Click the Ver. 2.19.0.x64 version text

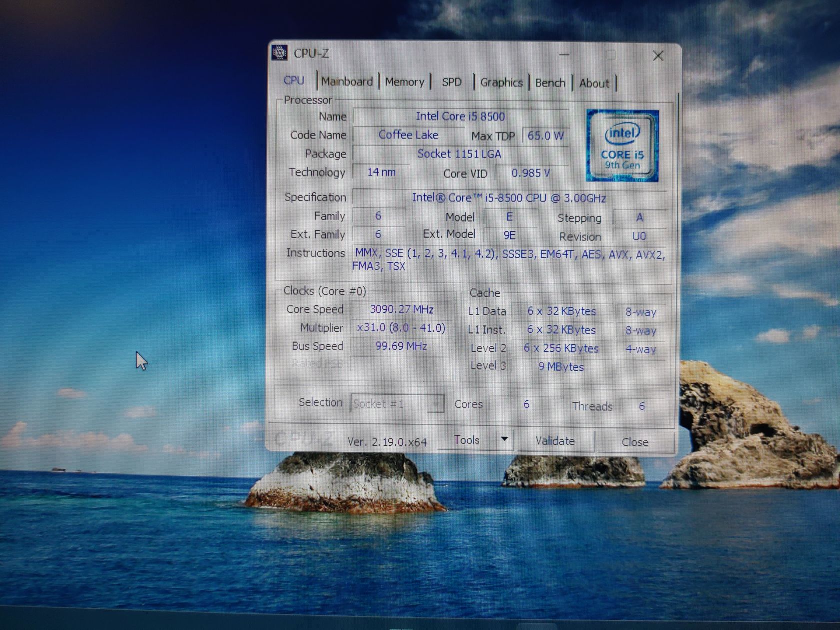coord(387,442)
